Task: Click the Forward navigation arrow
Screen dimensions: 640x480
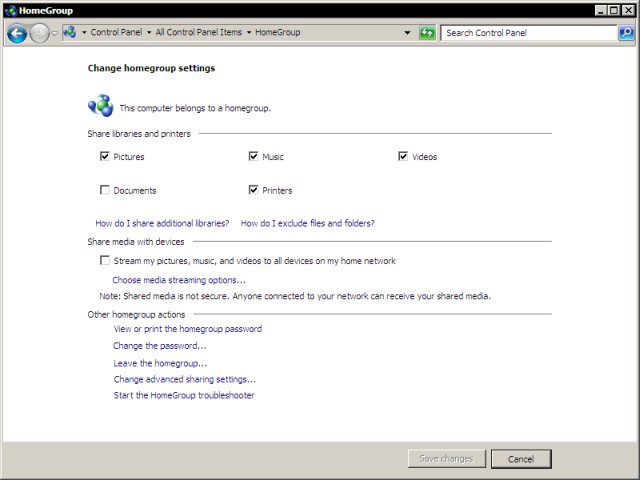Action: point(40,33)
